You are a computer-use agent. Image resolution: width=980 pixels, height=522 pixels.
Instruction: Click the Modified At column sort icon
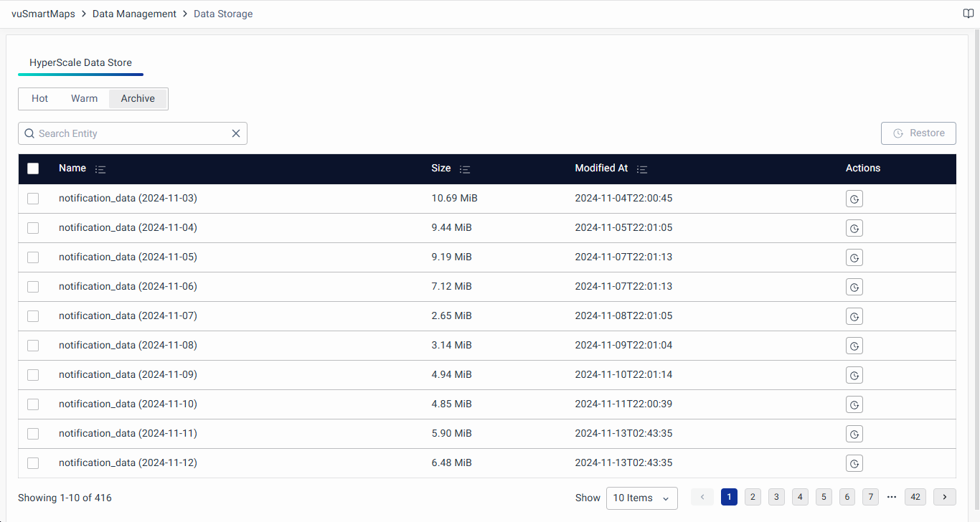[x=642, y=169]
